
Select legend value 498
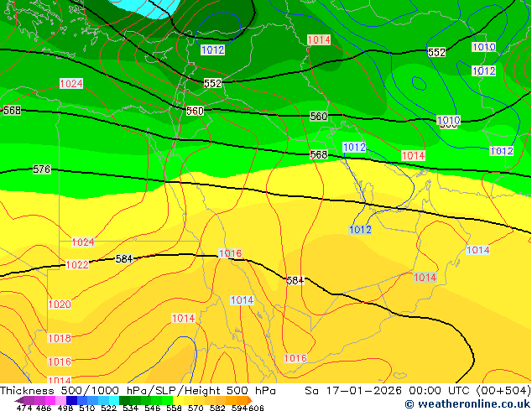pos(65,408)
